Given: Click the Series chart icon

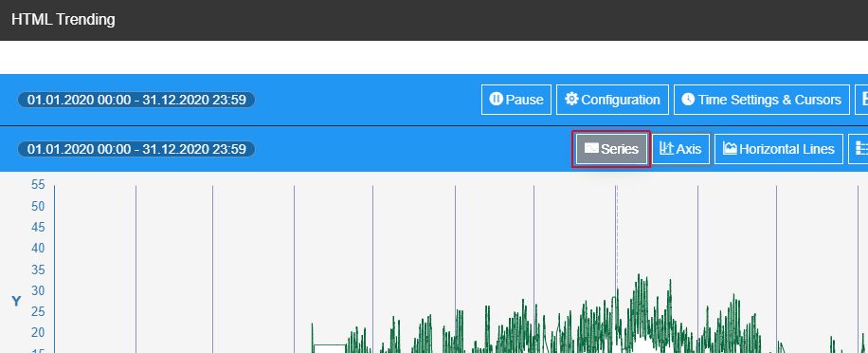Looking at the screenshot, I should [x=591, y=149].
